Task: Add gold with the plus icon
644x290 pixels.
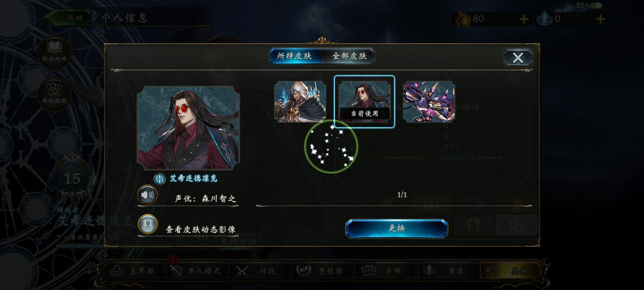Action: (524, 19)
